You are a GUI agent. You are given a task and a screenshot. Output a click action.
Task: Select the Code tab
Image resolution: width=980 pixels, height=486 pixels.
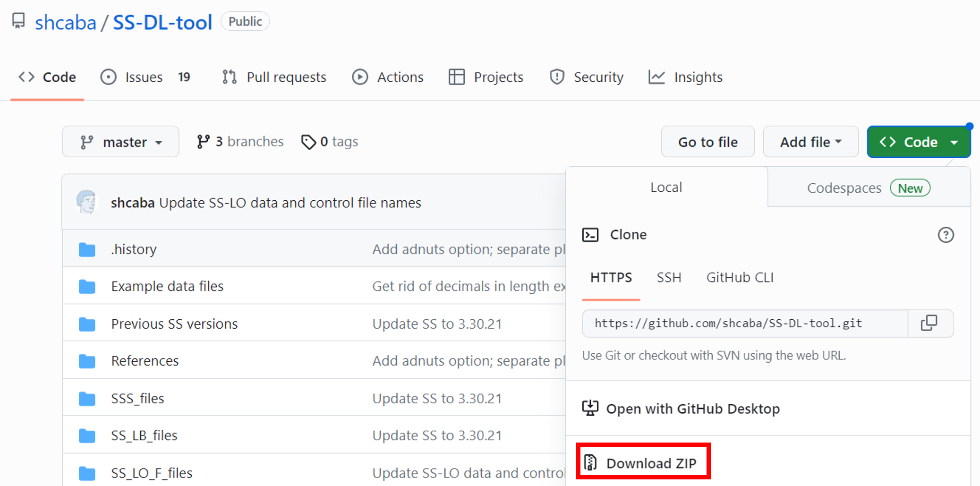point(47,77)
